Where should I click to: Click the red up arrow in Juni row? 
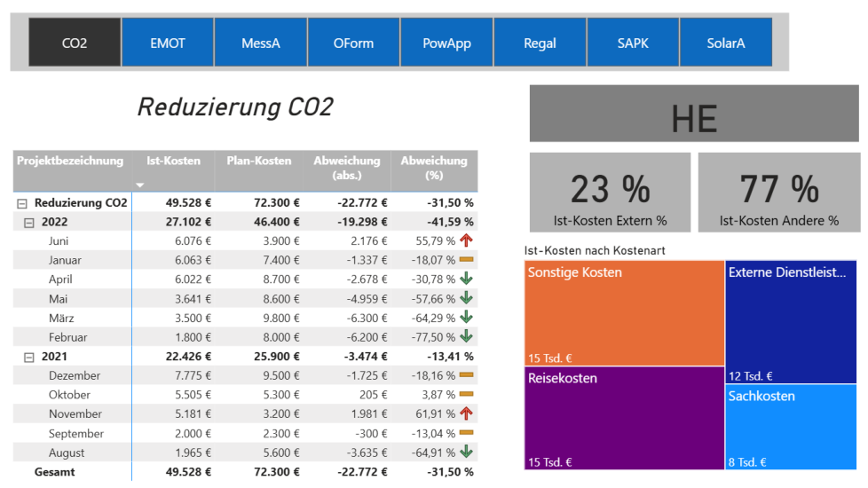(x=467, y=240)
